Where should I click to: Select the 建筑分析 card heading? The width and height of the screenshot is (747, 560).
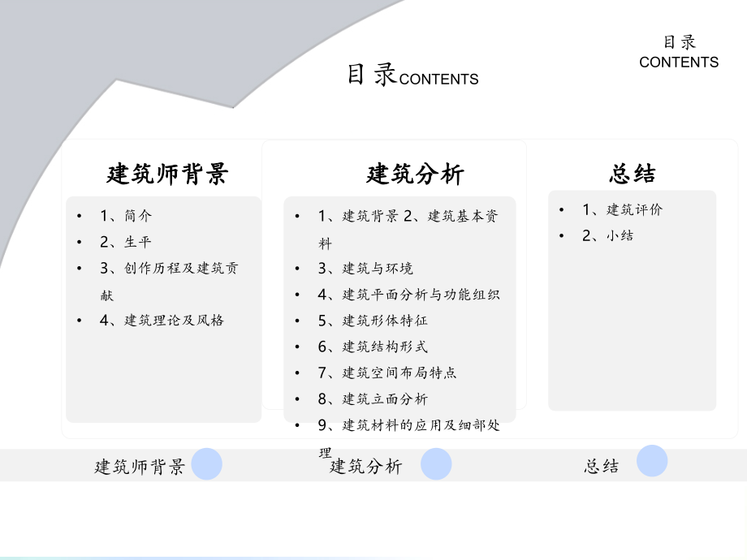415,174
